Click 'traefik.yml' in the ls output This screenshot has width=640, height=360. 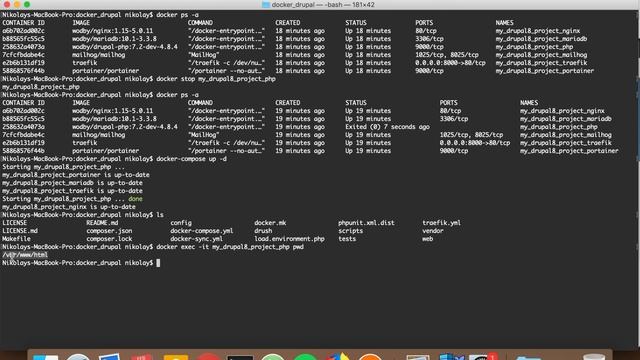point(441,223)
